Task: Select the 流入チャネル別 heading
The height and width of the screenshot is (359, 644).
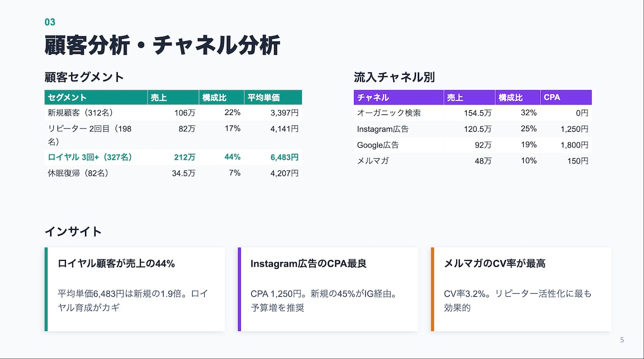Action: click(394, 77)
